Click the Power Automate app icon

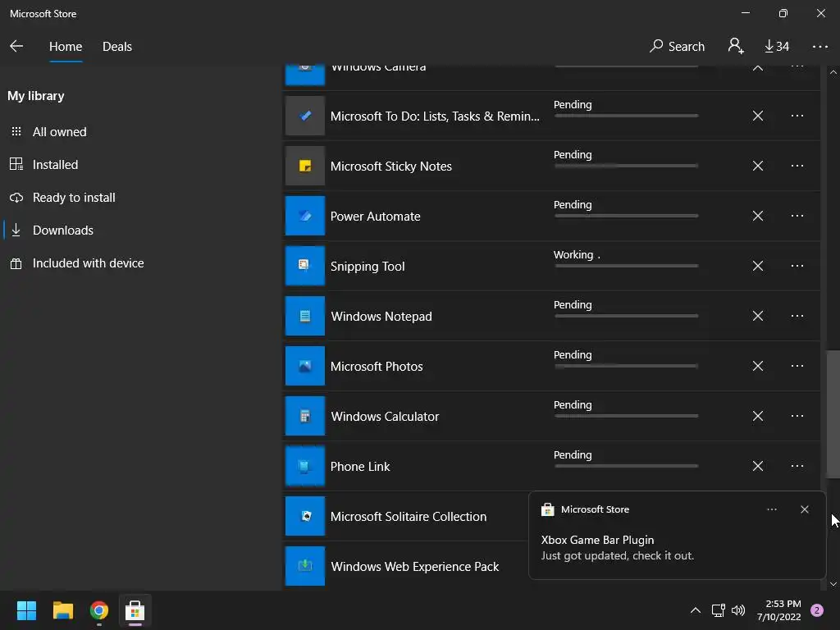[305, 216]
